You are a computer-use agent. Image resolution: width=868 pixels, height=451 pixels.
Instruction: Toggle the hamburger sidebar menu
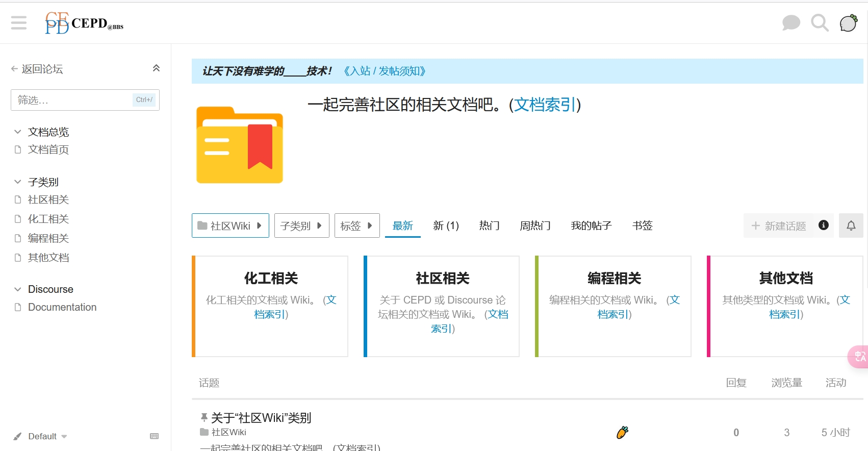click(x=19, y=23)
